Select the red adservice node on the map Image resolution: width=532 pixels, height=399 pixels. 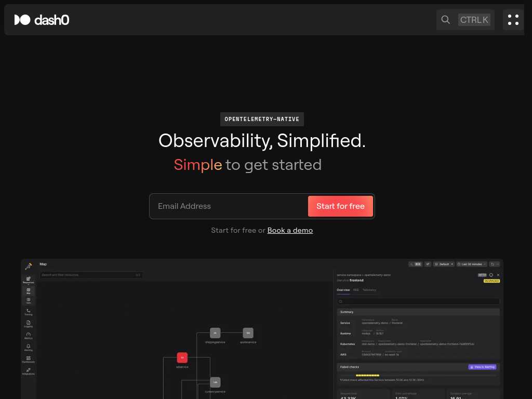click(182, 357)
